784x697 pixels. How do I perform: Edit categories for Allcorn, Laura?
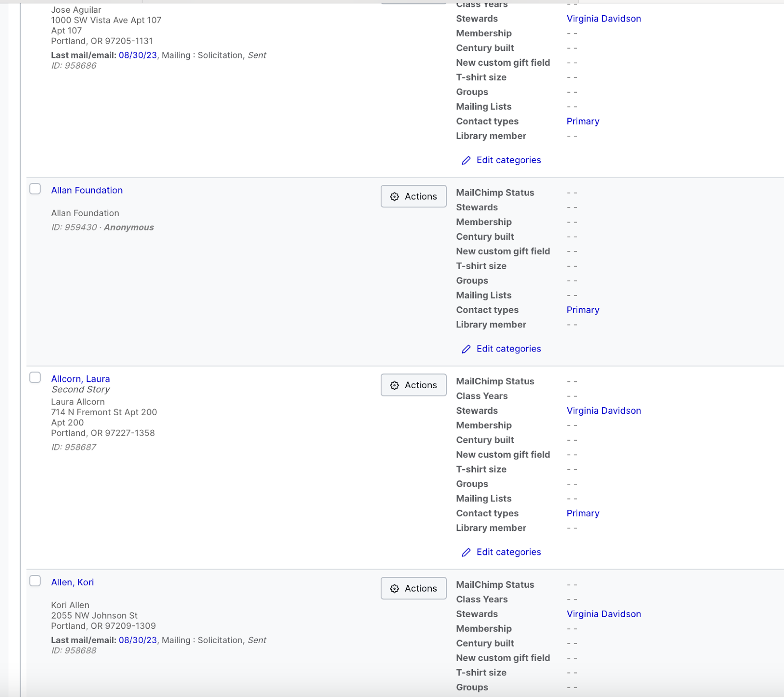[509, 552]
